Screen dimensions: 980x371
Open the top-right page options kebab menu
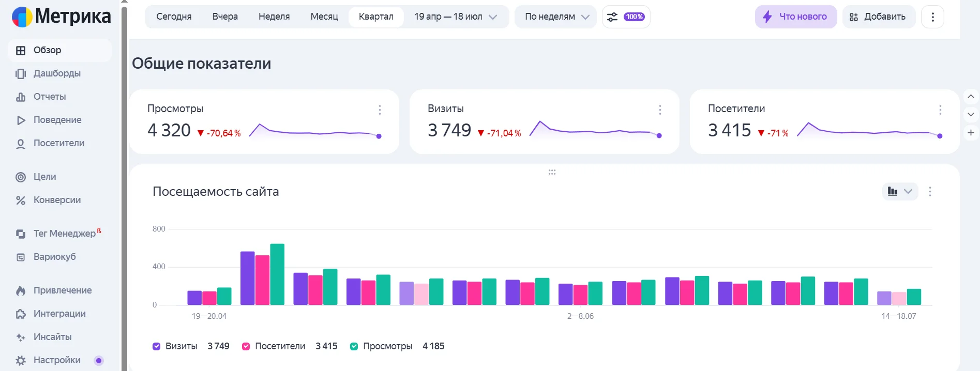(932, 17)
